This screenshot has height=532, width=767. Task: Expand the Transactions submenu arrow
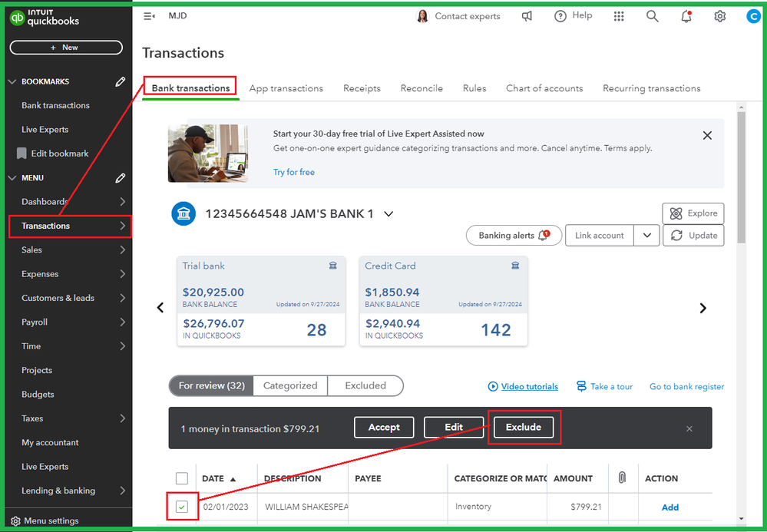tap(122, 226)
